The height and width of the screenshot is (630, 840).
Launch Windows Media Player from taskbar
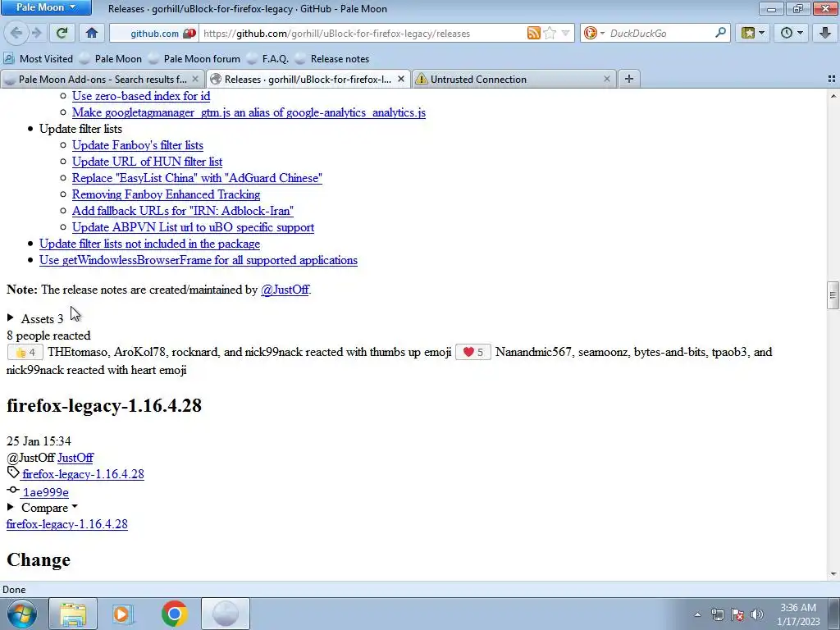[123, 614]
